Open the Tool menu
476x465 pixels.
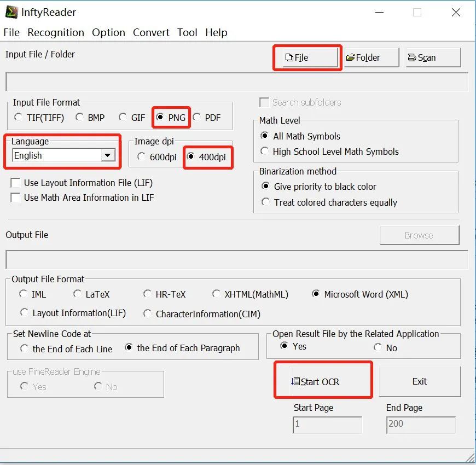(x=187, y=32)
